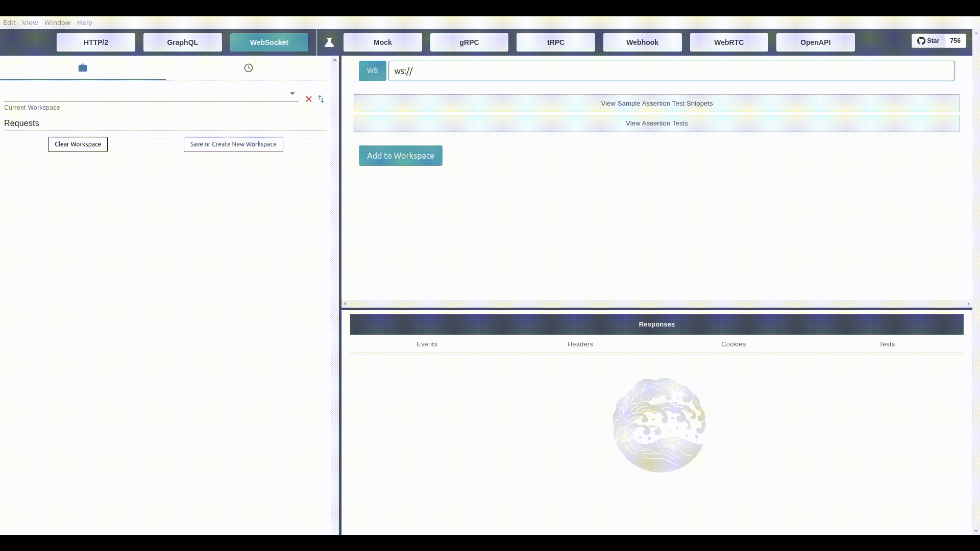
Task: Open the Help menu
Action: tap(85, 22)
